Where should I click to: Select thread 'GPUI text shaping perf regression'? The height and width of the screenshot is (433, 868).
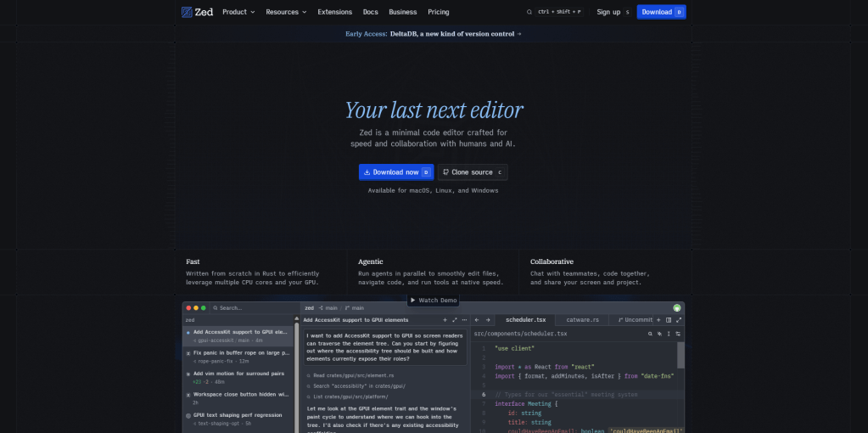(238, 419)
